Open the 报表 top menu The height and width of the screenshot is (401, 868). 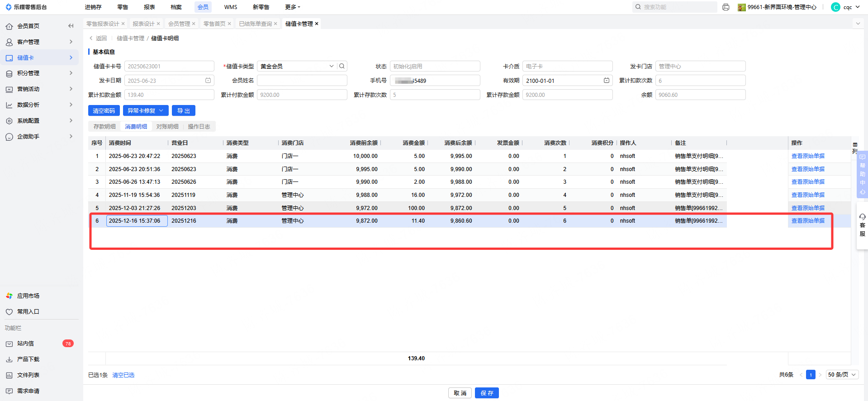(149, 7)
